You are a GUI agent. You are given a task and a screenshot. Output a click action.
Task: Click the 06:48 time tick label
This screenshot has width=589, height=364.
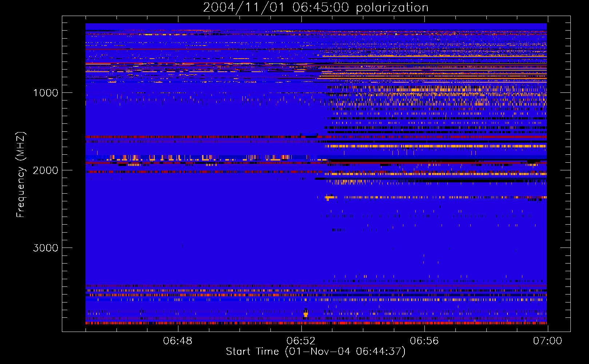pyautogui.click(x=178, y=341)
